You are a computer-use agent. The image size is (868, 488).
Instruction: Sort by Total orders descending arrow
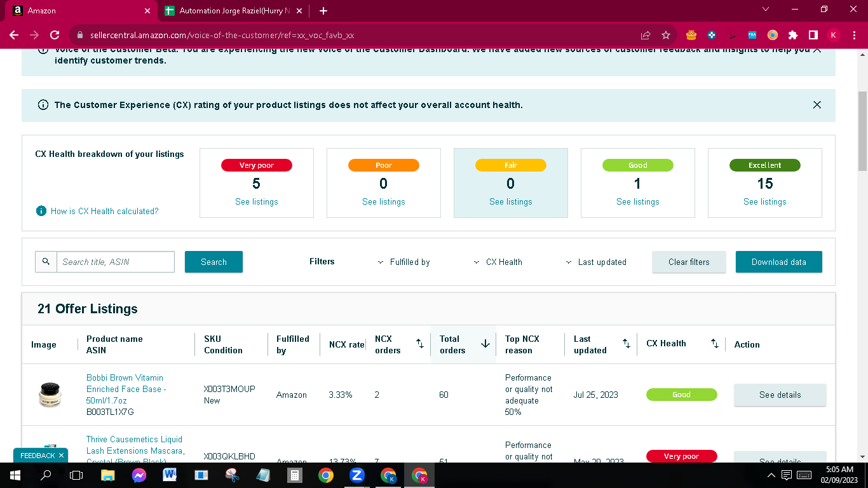[485, 344]
